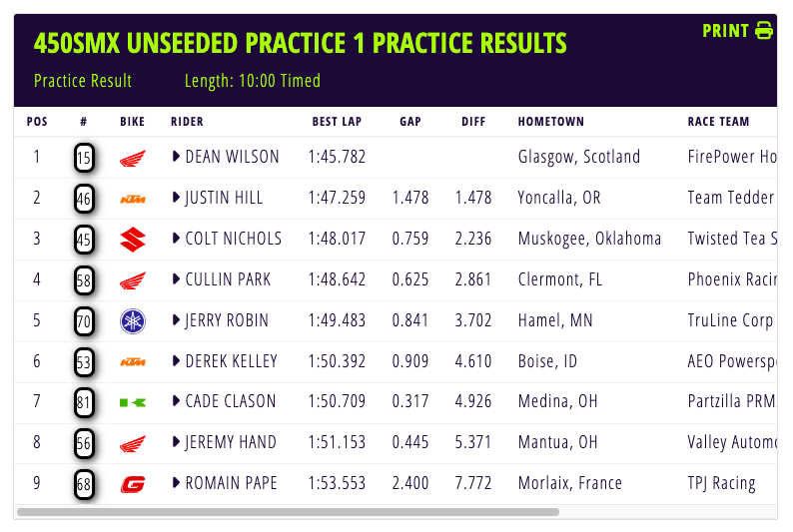
Task: Open the CULLIN PARK rider name
Action: (228, 279)
